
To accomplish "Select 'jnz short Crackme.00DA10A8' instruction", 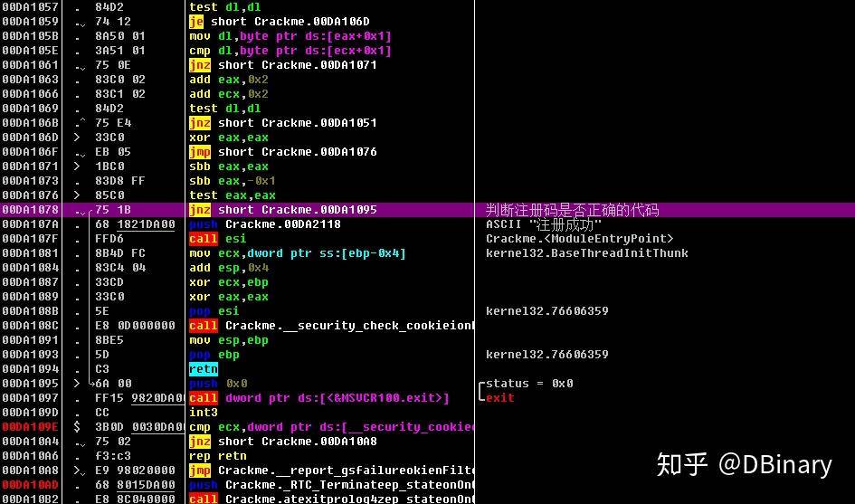I will pyautogui.click(x=283, y=442).
